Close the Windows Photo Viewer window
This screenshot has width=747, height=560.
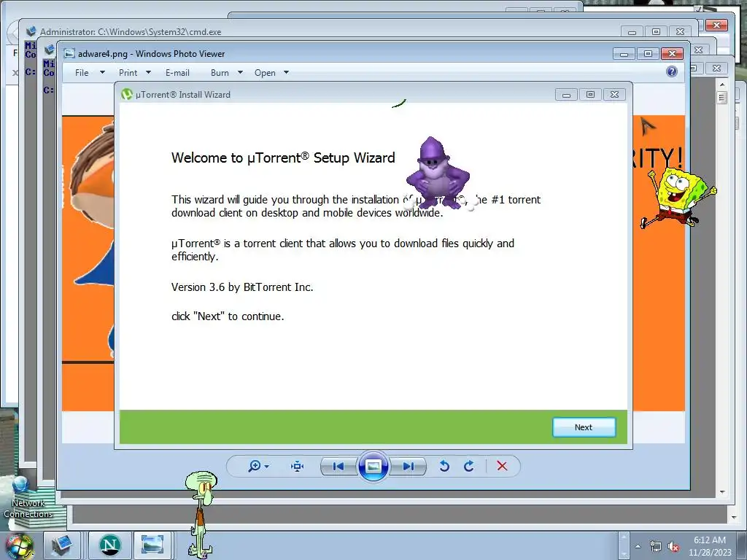[672, 53]
